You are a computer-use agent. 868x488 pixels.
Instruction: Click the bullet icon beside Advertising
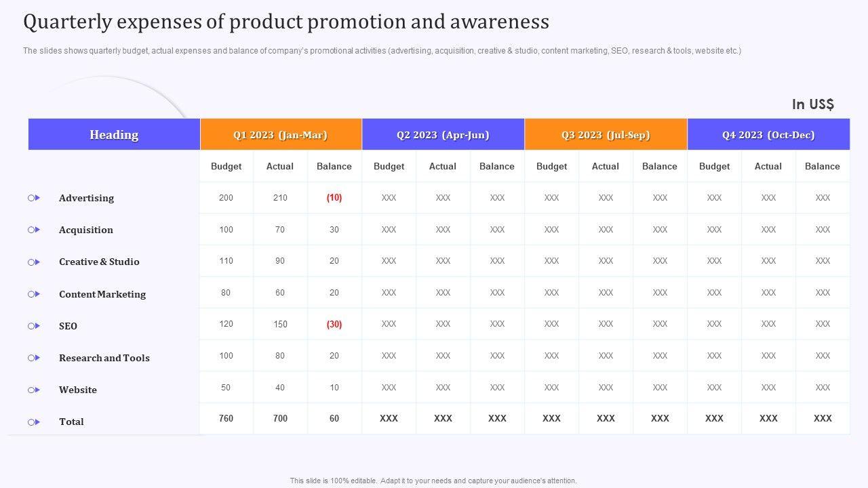[34, 198]
